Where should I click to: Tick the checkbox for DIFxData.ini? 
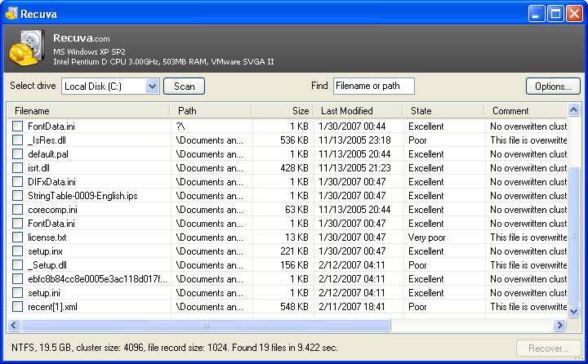click(17, 182)
